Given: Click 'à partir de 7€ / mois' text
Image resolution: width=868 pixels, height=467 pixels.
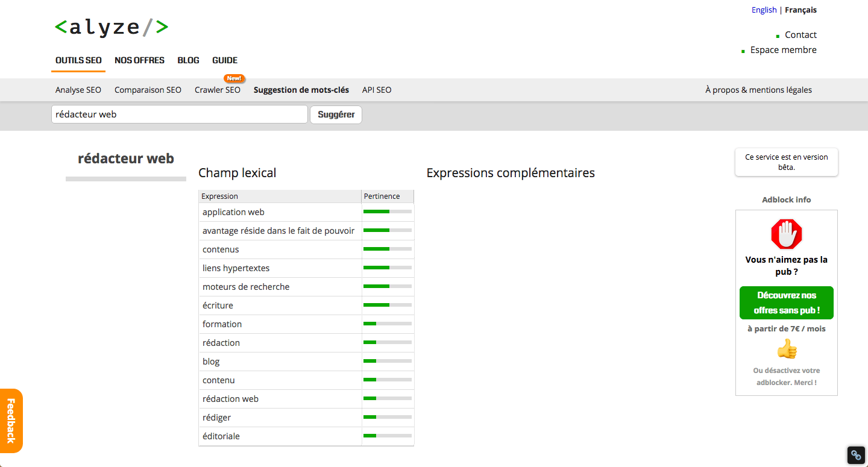Looking at the screenshot, I should pyautogui.click(x=787, y=329).
